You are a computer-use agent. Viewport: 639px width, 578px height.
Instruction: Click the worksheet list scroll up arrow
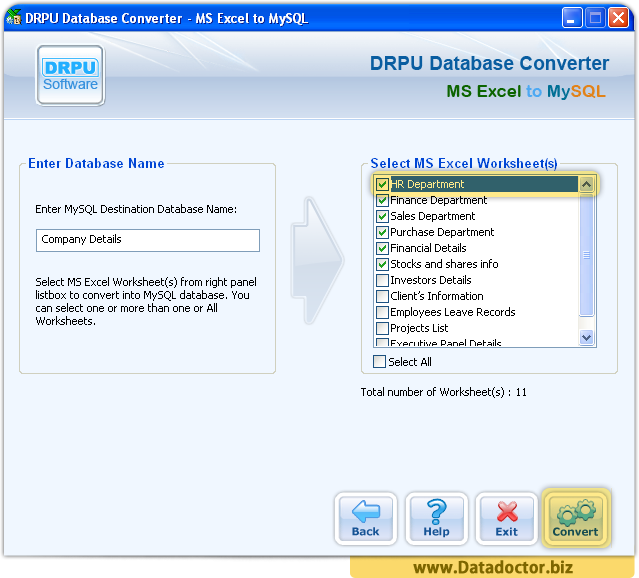tap(586, 184)
